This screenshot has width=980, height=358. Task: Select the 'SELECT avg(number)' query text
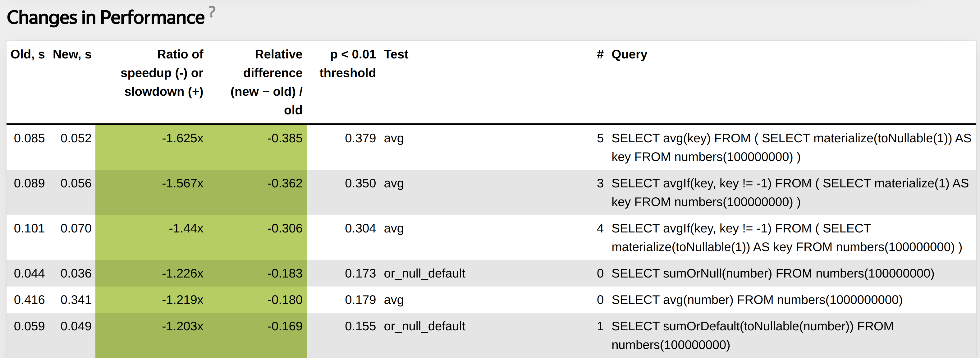pyautogui.click(x=757, y=300)
